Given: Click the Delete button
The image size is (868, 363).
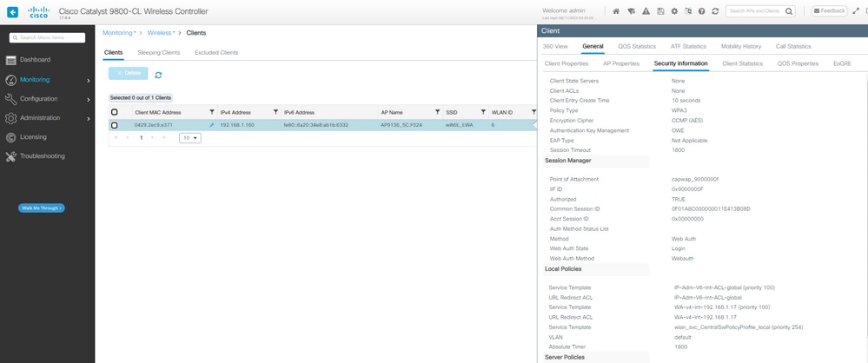Looking at the screenshot, I should pos(129,73).
